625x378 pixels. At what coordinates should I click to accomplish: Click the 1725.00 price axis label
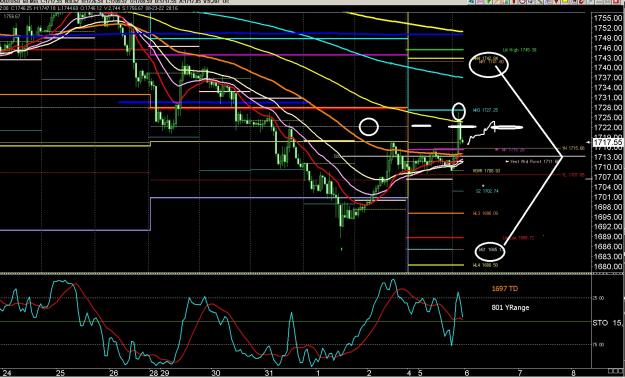(608, 118)
